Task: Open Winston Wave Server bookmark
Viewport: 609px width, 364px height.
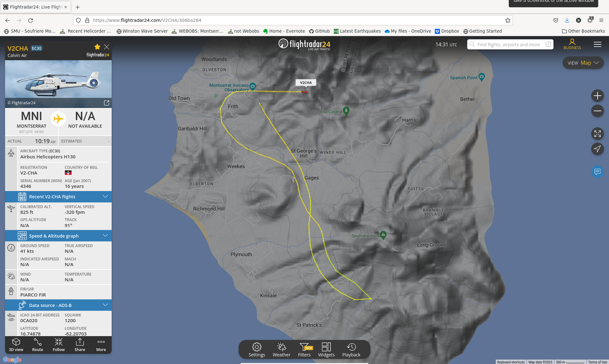Action: (x=142, y=31)
